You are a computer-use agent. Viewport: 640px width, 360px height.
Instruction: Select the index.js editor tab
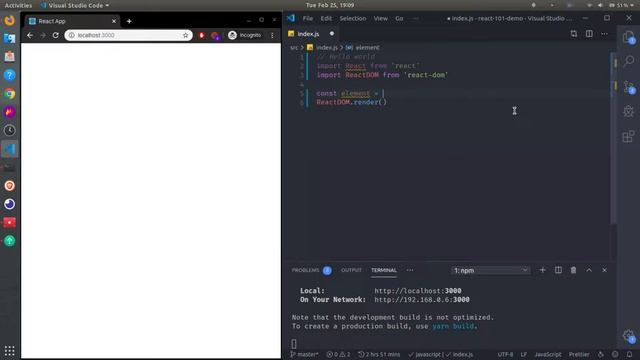[x=311, y=34]
